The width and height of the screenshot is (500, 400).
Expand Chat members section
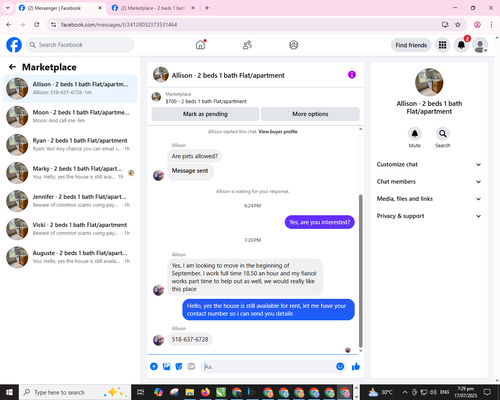click(429, 182)
